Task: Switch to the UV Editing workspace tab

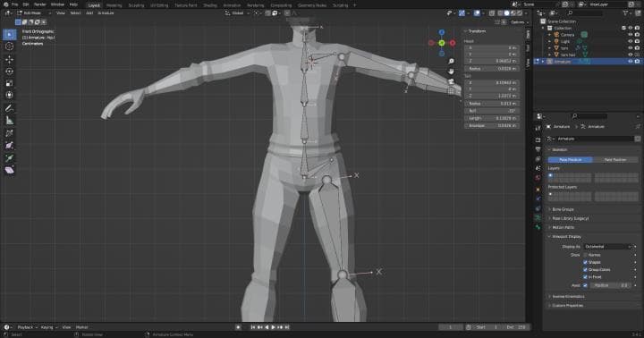Action: tap(159, 5)
